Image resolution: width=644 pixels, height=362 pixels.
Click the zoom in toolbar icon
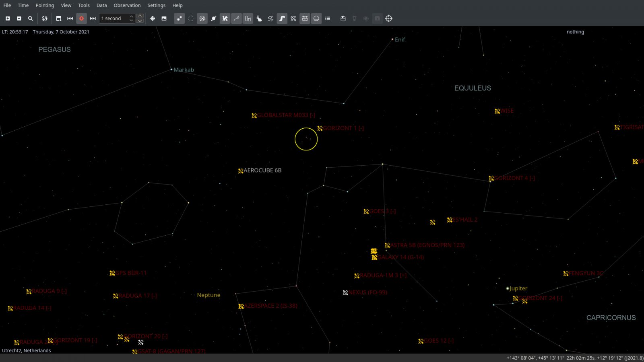point(8,19)
